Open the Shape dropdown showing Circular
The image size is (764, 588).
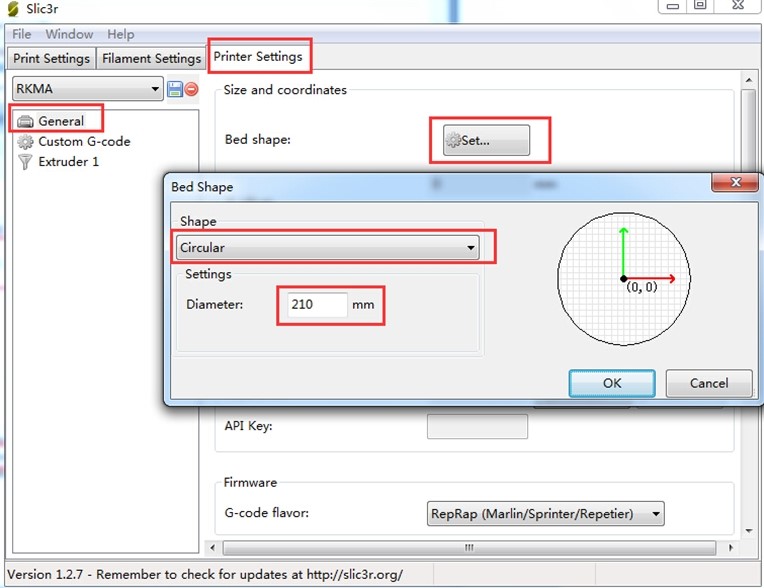pos(328,247)
